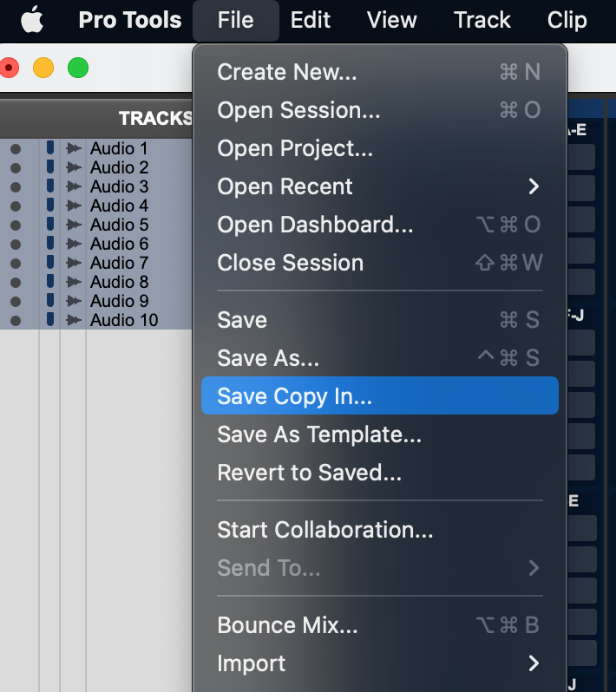Screen dimensions: 616x692
Task: Toggle show/hide dot for Audio 9
Action: point(16,302)
